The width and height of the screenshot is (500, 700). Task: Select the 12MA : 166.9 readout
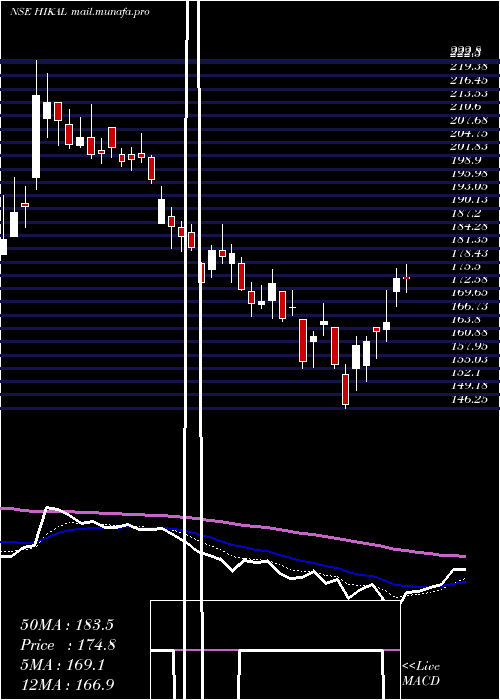pyautogui.click(x=67, y=685)
